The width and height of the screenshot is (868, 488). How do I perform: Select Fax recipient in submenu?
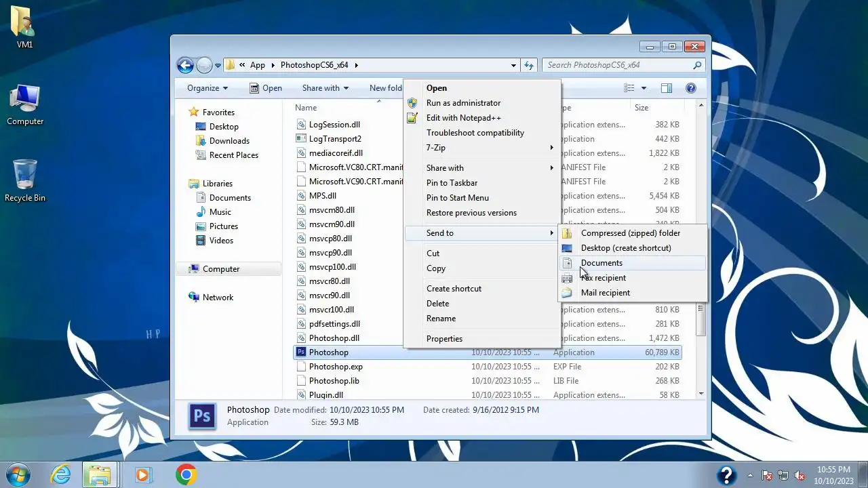604,278
